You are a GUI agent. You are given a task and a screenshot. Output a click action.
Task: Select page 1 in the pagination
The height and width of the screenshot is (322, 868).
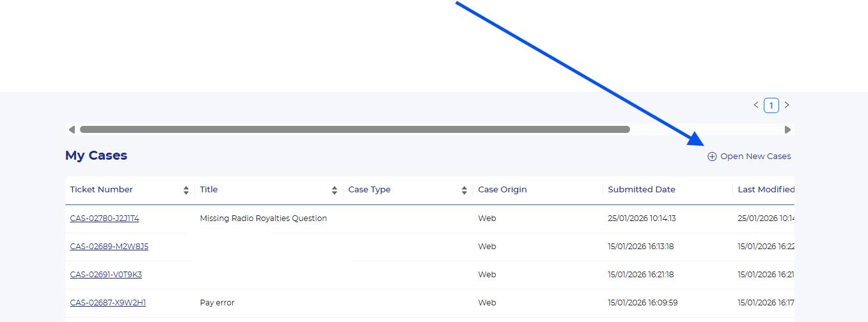(771, 105)
